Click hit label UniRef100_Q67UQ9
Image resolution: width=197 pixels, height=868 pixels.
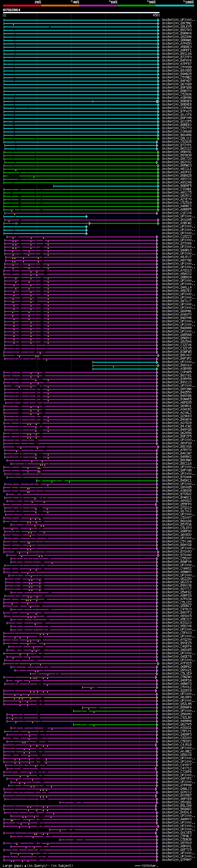pos(176,84)
